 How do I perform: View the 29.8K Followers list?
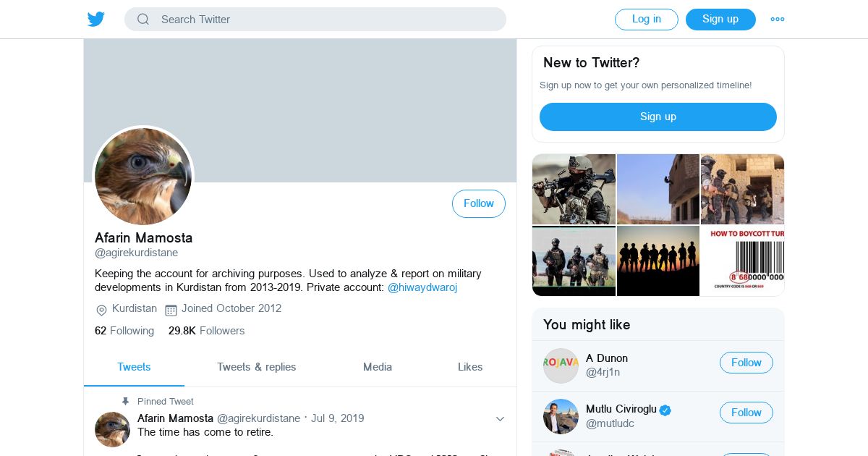tap(207, 331)
